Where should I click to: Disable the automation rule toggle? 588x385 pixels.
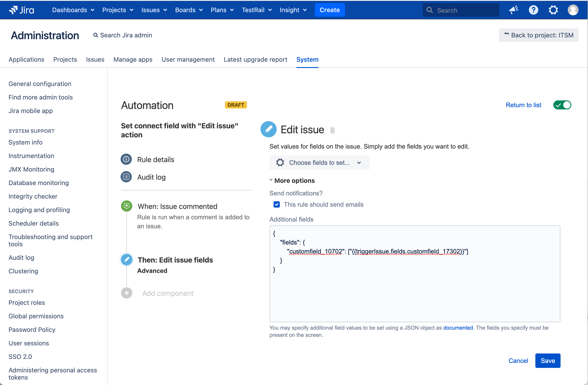tap(562, 105)
